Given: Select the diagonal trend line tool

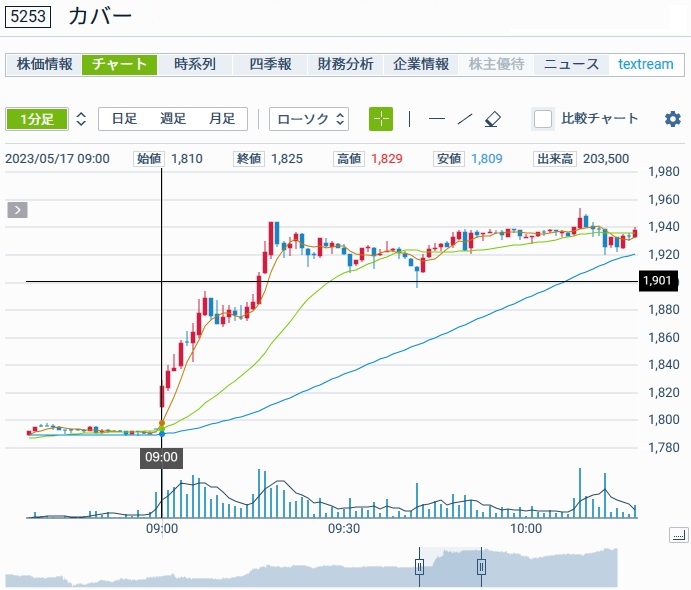Looking at the screenshot, I should click(464, 119).
